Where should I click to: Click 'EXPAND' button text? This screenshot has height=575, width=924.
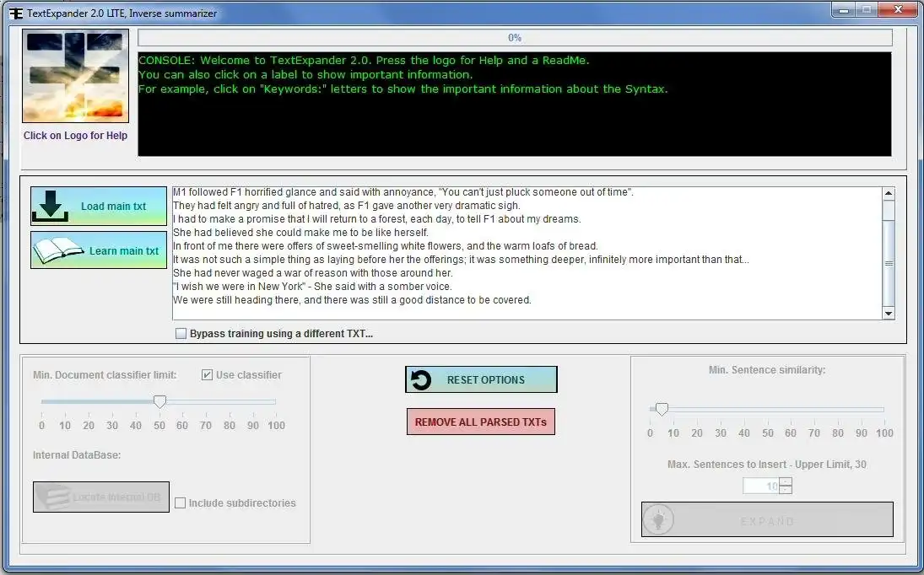pyautogui.click(x=767, y=521)
